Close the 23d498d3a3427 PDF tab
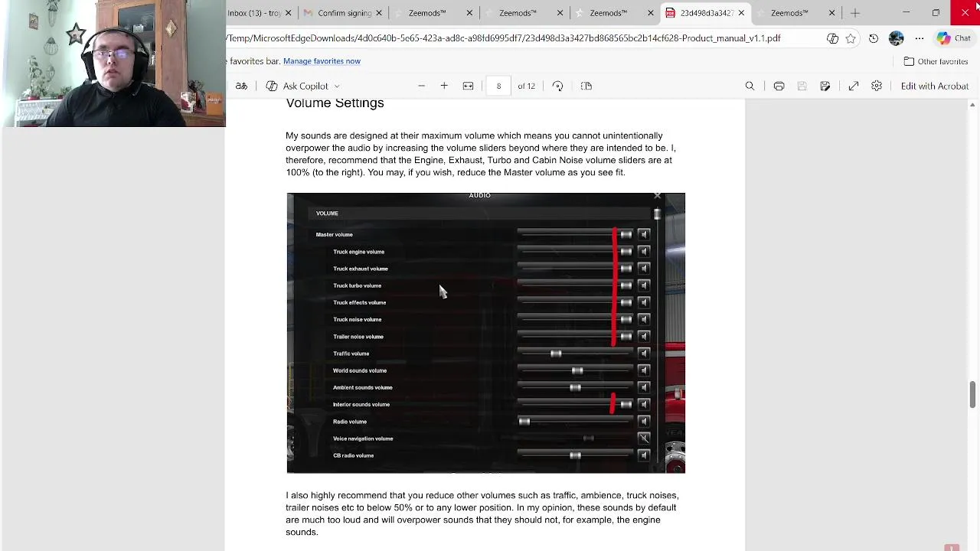 (x=741, y=13)
